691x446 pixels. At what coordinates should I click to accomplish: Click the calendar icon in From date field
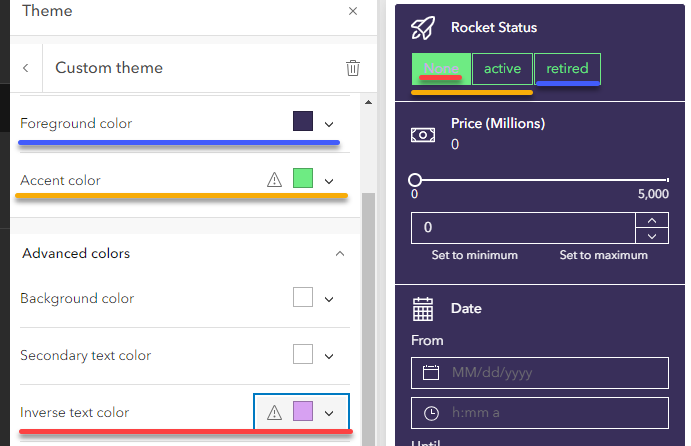point(431,373)
